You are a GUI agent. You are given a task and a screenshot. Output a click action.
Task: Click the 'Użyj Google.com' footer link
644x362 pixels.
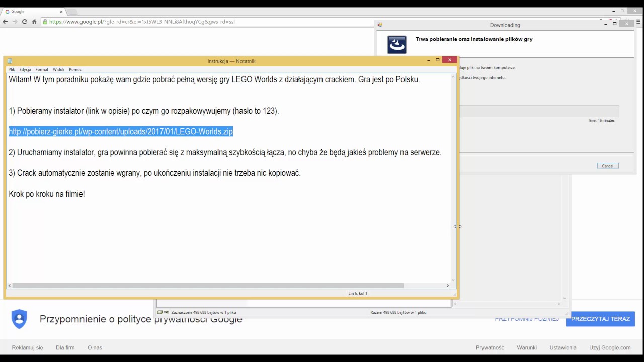coord(610,347)
